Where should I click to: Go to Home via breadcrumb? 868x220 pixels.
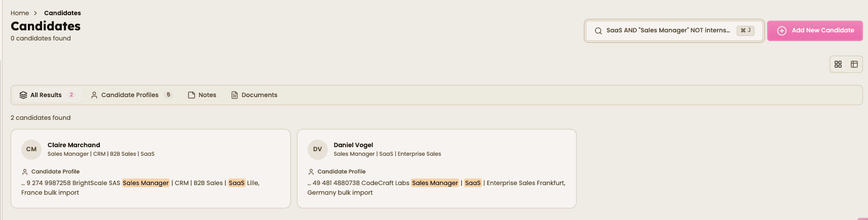click(x=20, y=13)
